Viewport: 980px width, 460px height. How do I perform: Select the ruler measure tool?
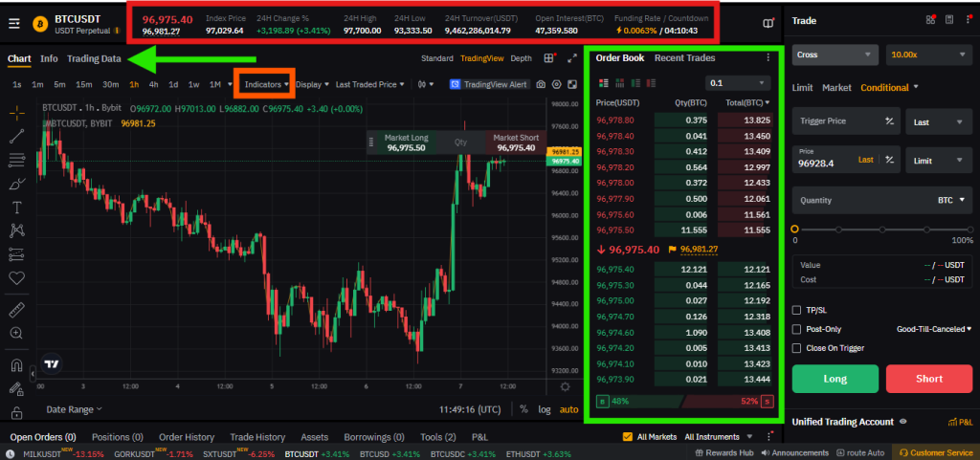(x=17, y=310)
